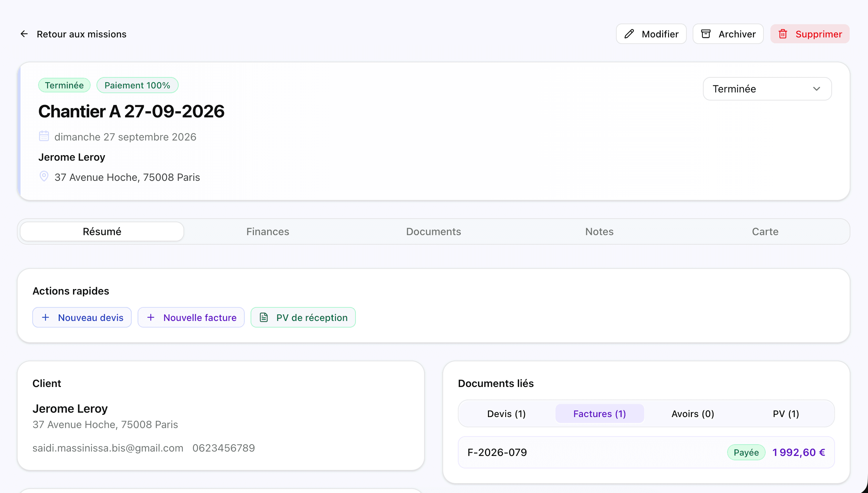Show the Avoirs (0) tab
This screenshot has height=493, width=868.
click(x=693, y=414)
